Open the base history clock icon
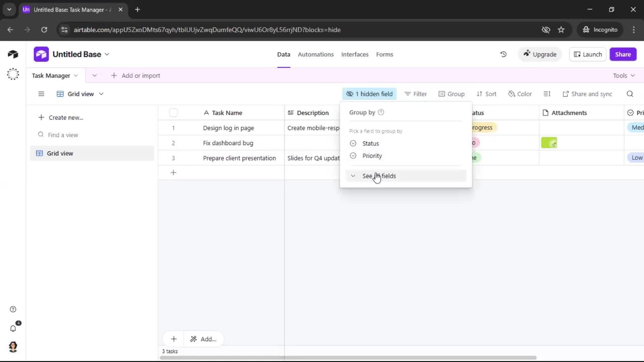This screenshot has height=362, width=644. (503, 54)
